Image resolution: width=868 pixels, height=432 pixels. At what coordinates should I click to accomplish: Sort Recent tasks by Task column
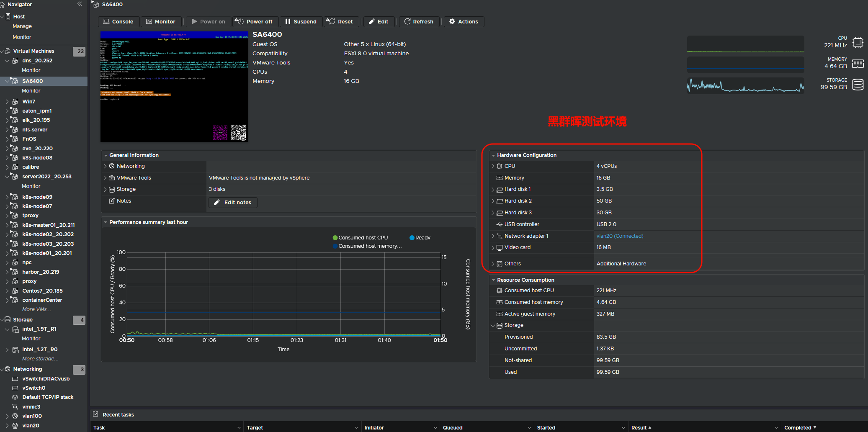point(166,427)
